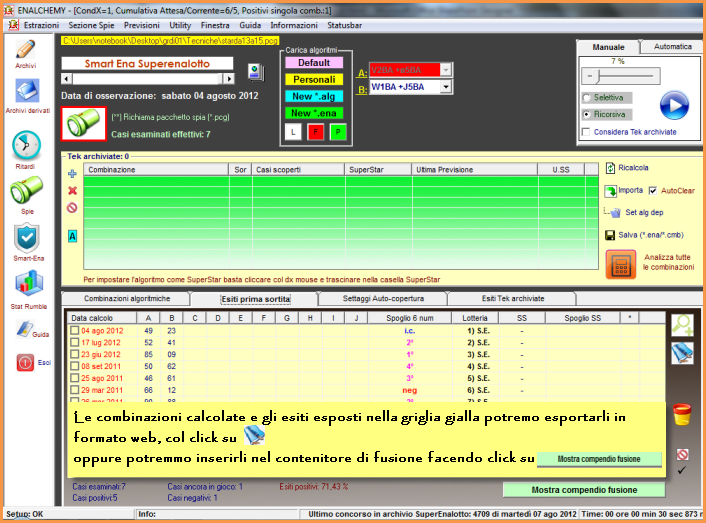Open algorithm A dropdown arrow
The width and height of the screenshot is (706, 523).
[x=445, y=70]
